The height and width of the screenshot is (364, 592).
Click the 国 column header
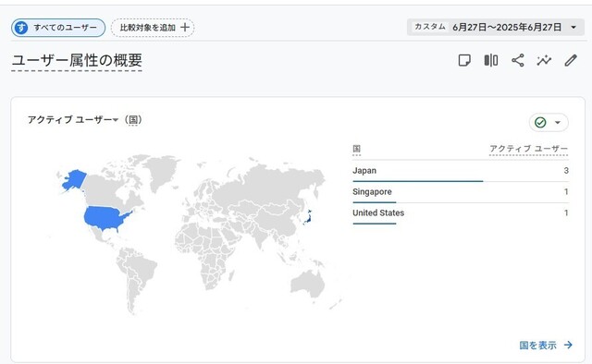[356, 149]
